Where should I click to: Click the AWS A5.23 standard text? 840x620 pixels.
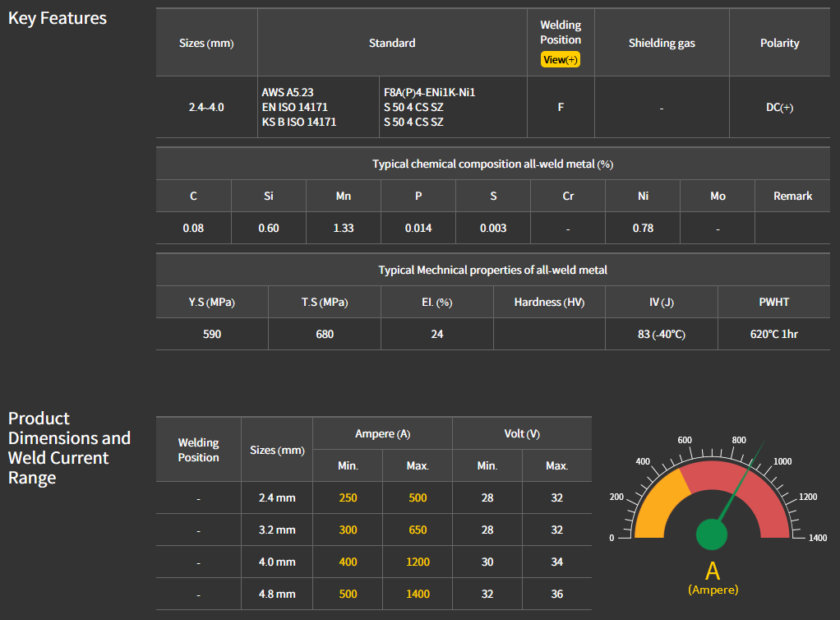coord(288,92)
